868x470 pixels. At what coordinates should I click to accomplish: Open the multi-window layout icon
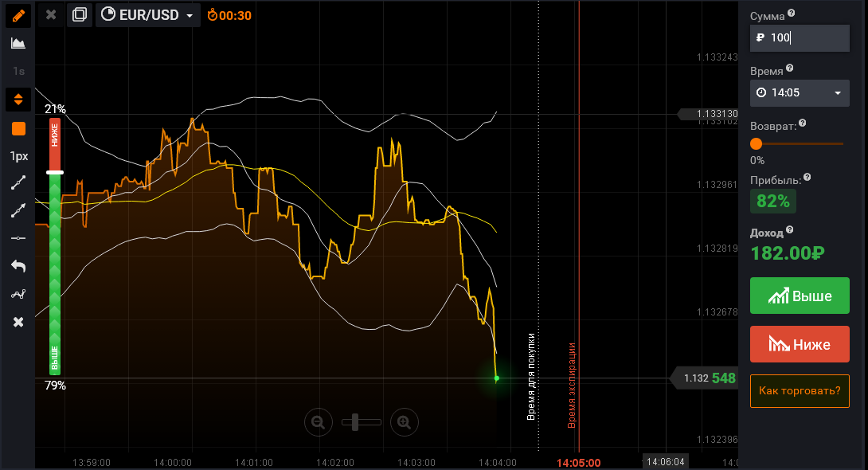(79, 15)
